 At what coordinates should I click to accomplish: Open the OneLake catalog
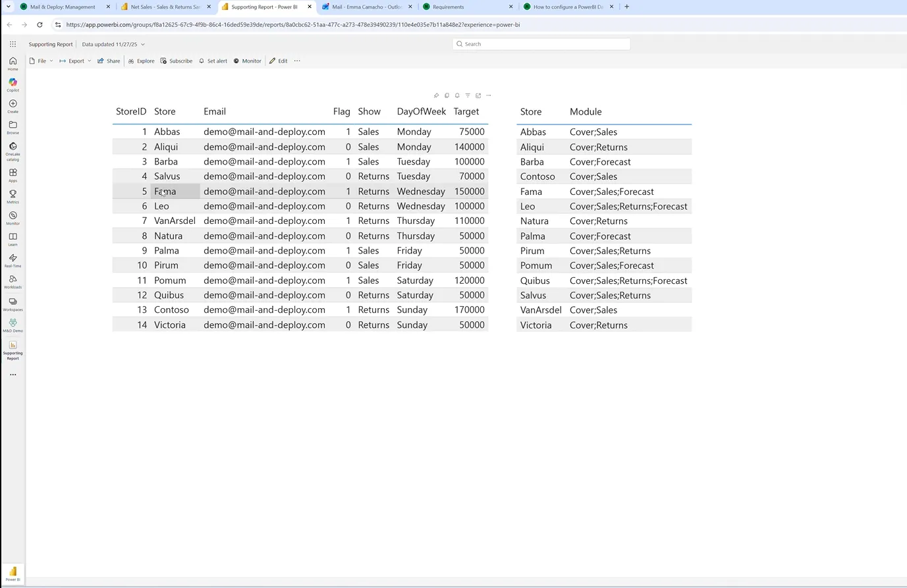13,151
